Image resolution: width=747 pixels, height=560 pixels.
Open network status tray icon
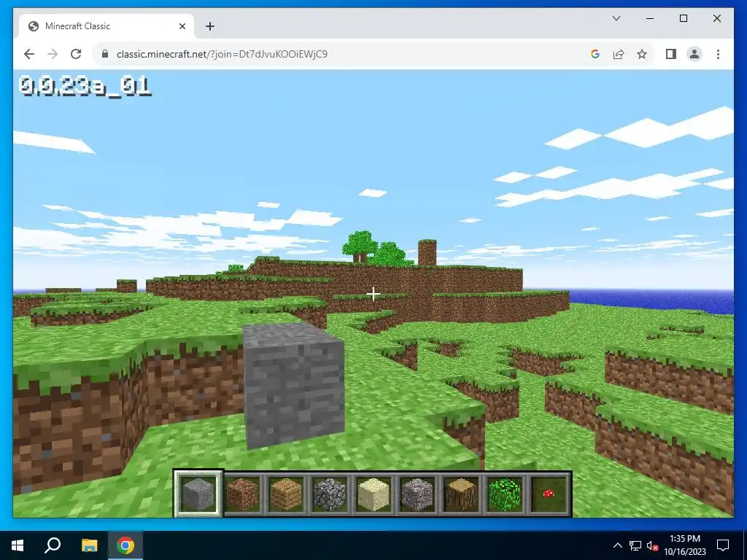[635, 545]
